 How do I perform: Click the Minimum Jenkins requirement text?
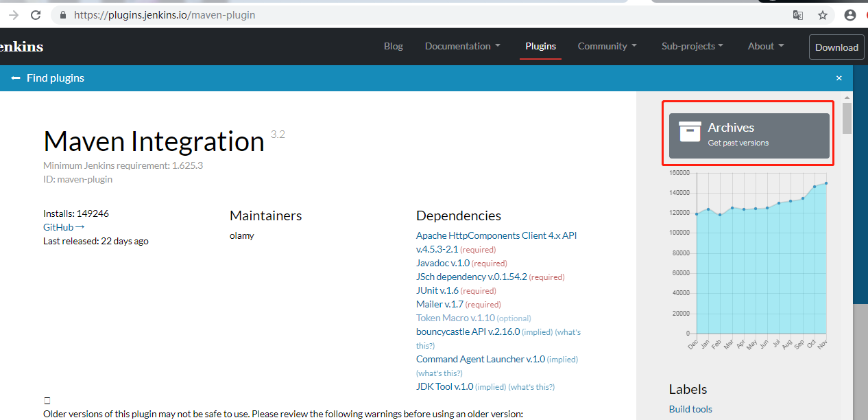click(123, 165)
